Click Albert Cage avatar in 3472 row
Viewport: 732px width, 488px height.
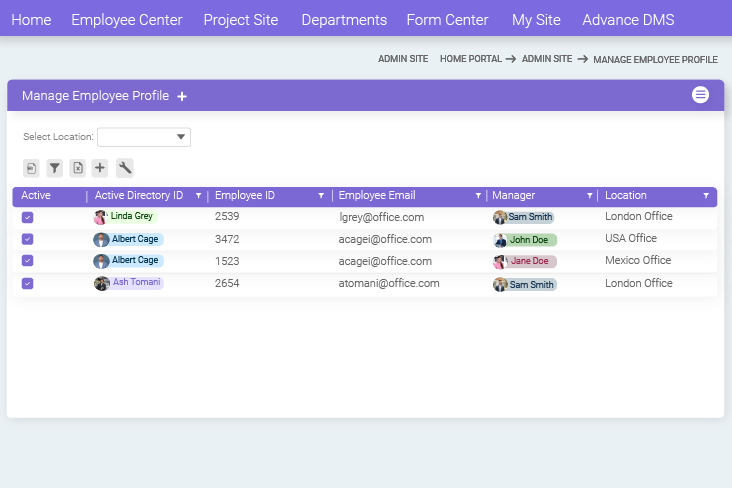pos(101,240)
